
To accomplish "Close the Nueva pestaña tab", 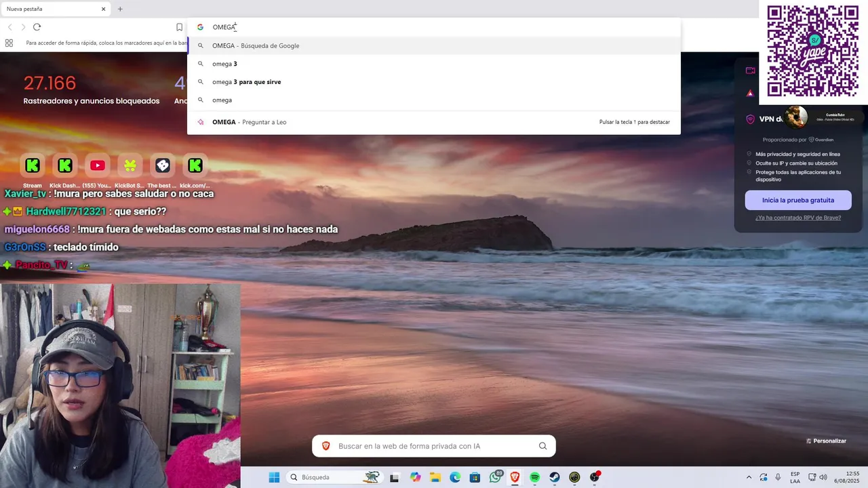I will point(103,9).
